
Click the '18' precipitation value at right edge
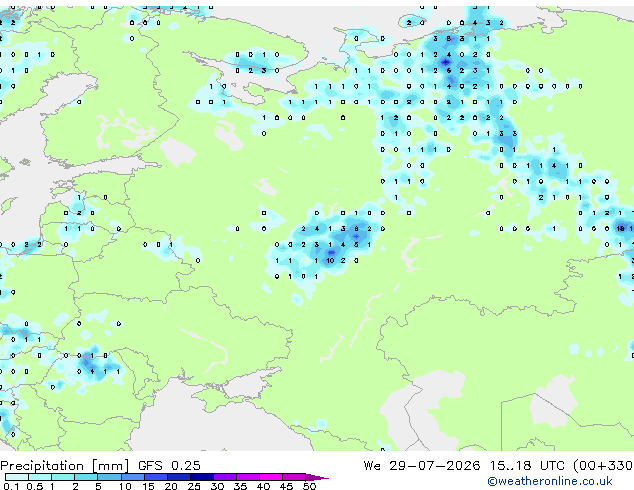620,228
